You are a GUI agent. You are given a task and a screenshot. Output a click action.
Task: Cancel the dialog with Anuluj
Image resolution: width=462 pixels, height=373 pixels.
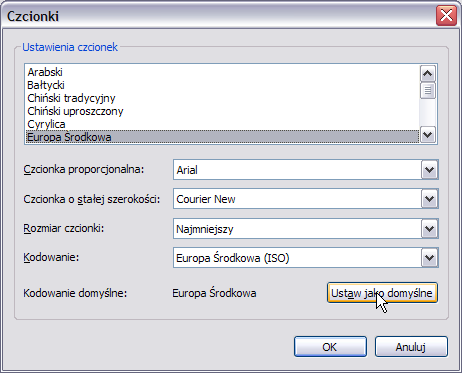pos(411,347)
